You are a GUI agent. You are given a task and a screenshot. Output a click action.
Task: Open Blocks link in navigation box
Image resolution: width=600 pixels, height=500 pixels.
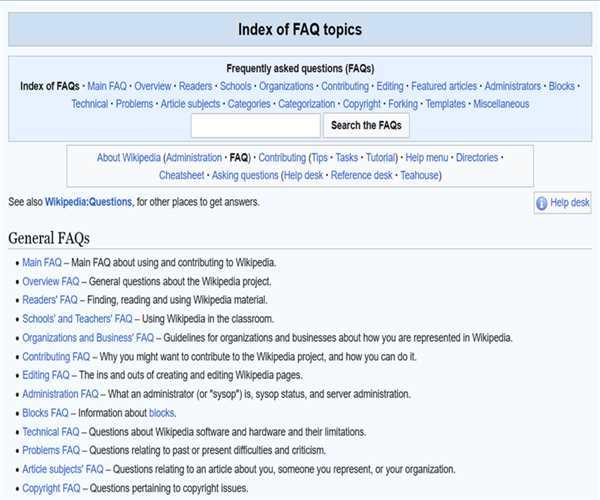click(x=561, y=86)
